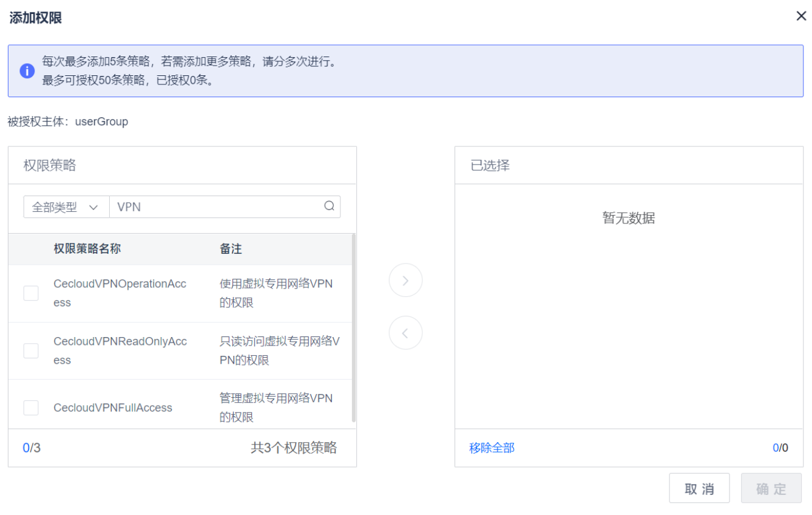Screen dimensions: 812x515
Task: Click the 权限策略名称 column header
Action: pos(87,249)
